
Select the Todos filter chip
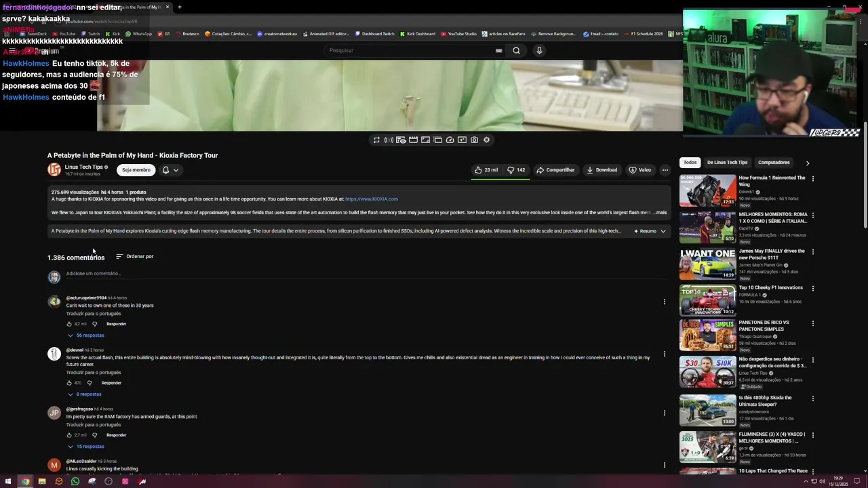point(690,163)
